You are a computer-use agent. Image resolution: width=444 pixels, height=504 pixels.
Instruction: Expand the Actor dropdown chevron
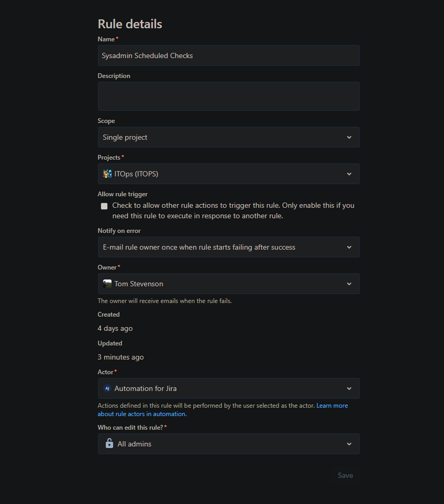[x=349, y=388]
